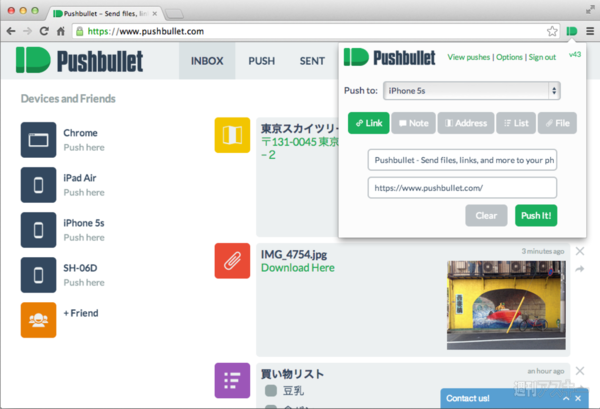Open the Push to device dropdown
Viewport: 600px width, 409px height.
coord(472,91)
